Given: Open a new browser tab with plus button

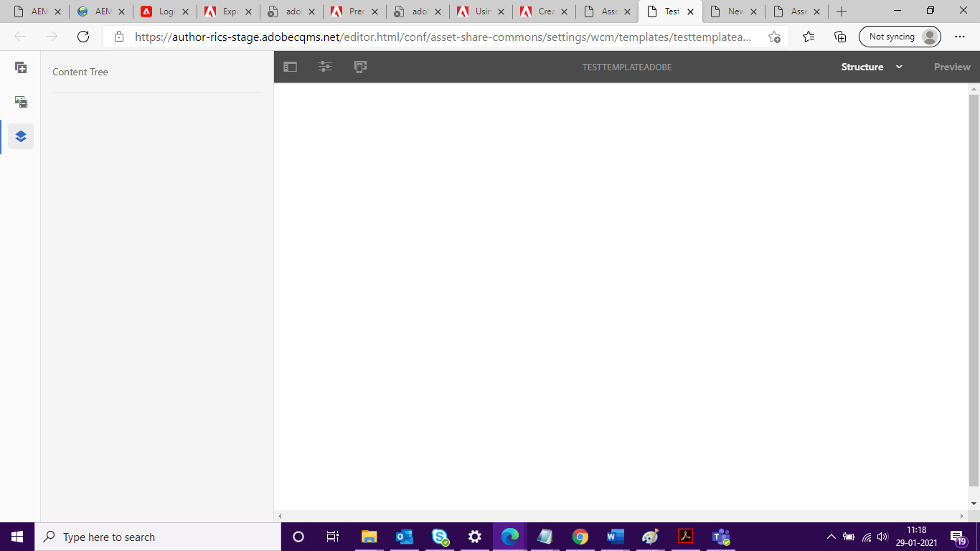Looking at the screenshot, I should coord(841,11).
